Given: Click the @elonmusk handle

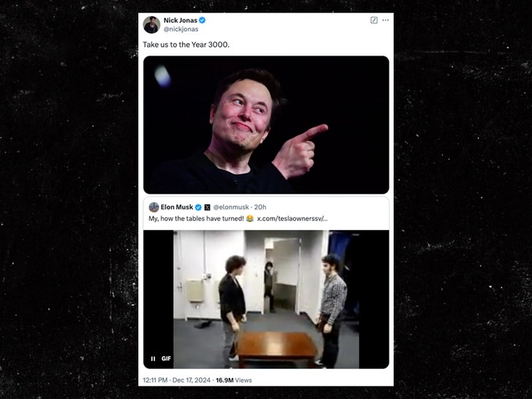Looking at the screenshot, I should [231, 208].
